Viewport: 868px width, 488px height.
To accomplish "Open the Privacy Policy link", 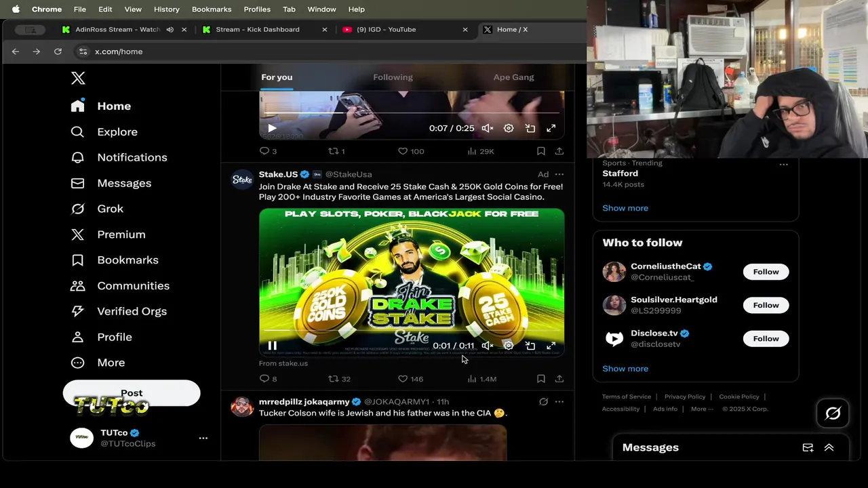I will 685,396.
